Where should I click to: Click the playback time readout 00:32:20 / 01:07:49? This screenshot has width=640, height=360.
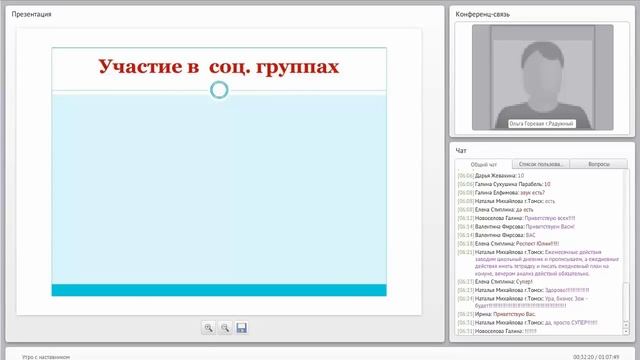click(x=596, y=357)
